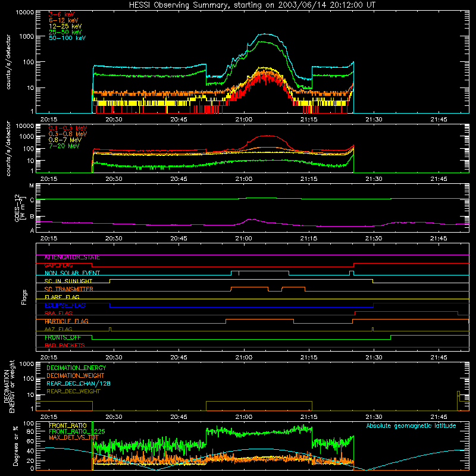Click the FRONT_RATIO_1225 legend entry

(77, 431)
